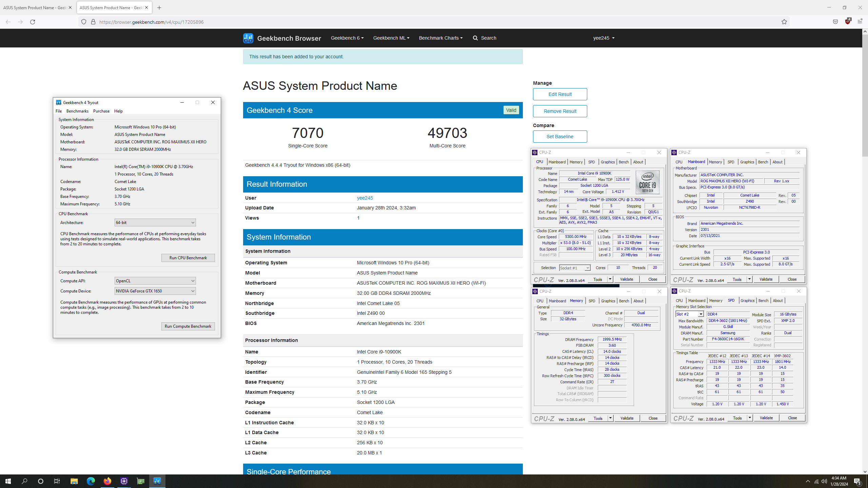This screenshot has width=868, height=488.
Task: Open Windows taskbar search
Action: (x=24, y=481)
